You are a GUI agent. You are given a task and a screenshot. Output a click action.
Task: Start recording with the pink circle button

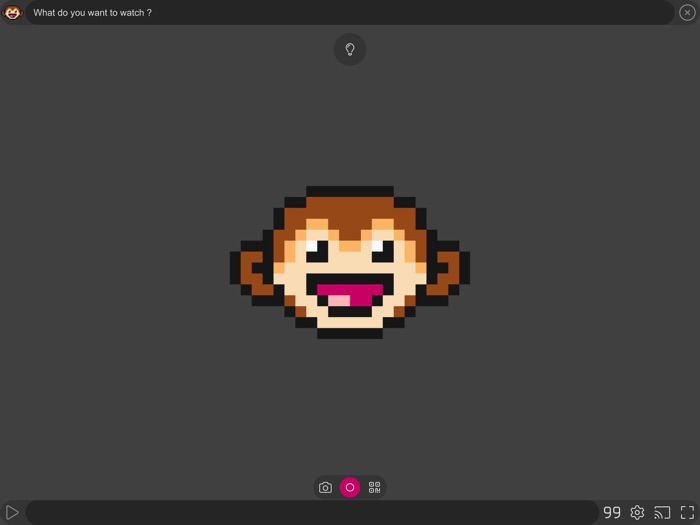click(350, 488)
